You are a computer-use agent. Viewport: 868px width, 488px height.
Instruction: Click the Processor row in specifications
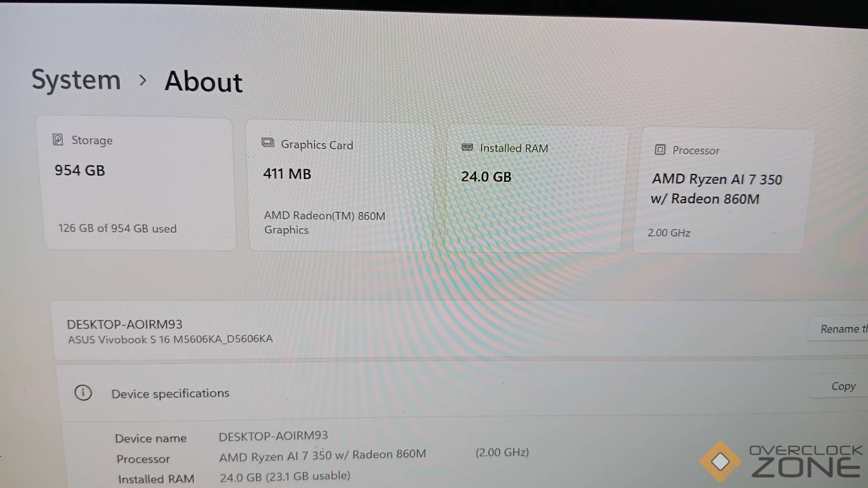(x=323, y=455)
